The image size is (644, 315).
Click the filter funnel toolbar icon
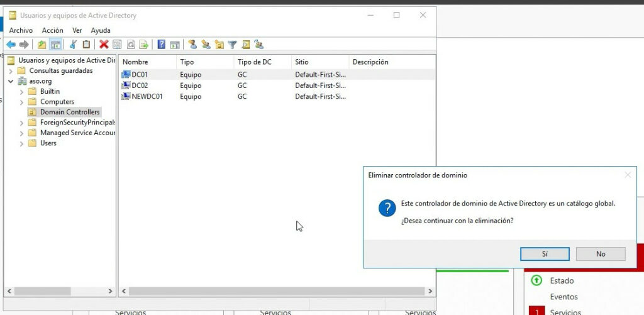point(232,45)
